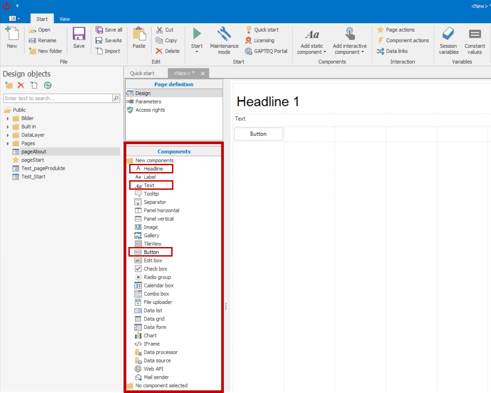Image resolution: width=491 pixels, height=393 pixels.
Task: Select the Web API component
Action: pos(149,369)
